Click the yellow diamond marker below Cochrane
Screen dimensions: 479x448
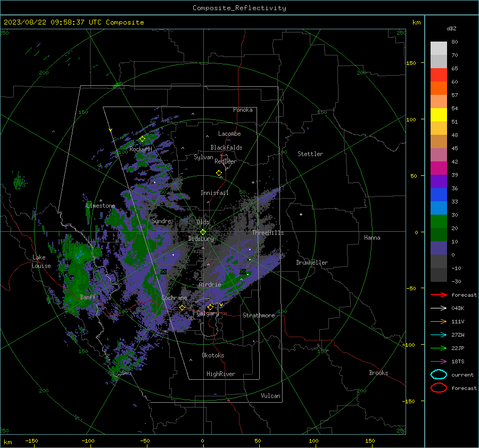(183, 307)
